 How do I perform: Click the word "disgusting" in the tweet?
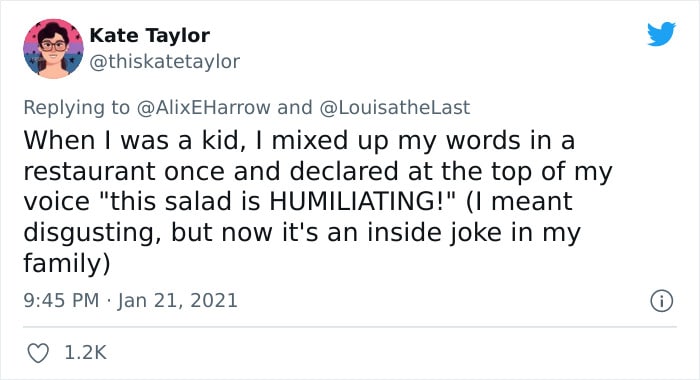pos(88,234)
